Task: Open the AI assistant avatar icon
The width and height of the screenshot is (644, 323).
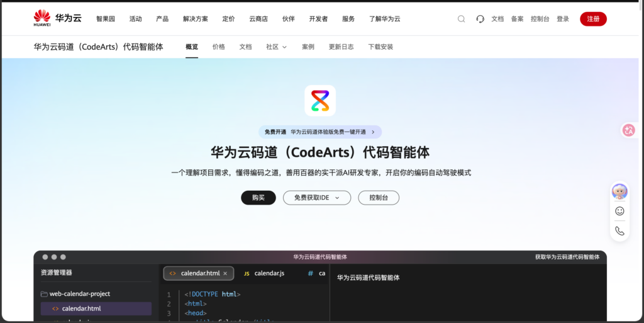Action: (x=619, y=191)
